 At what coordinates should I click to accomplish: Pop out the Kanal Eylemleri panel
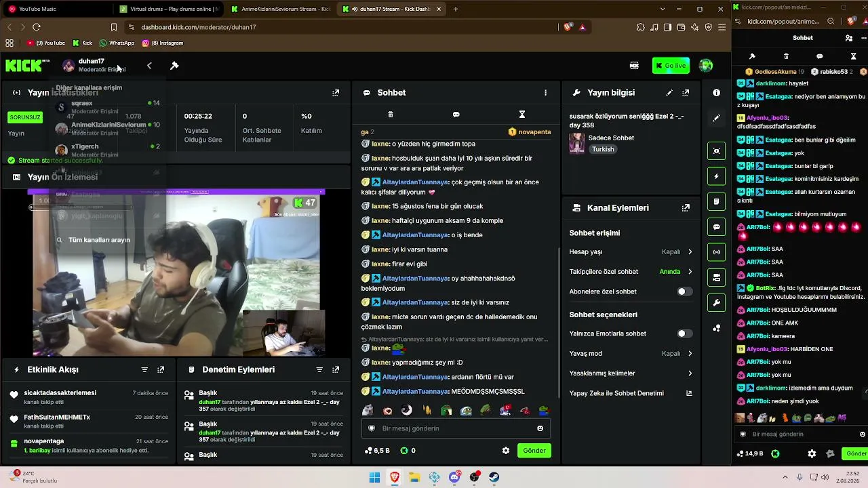(x=686, y=208)
